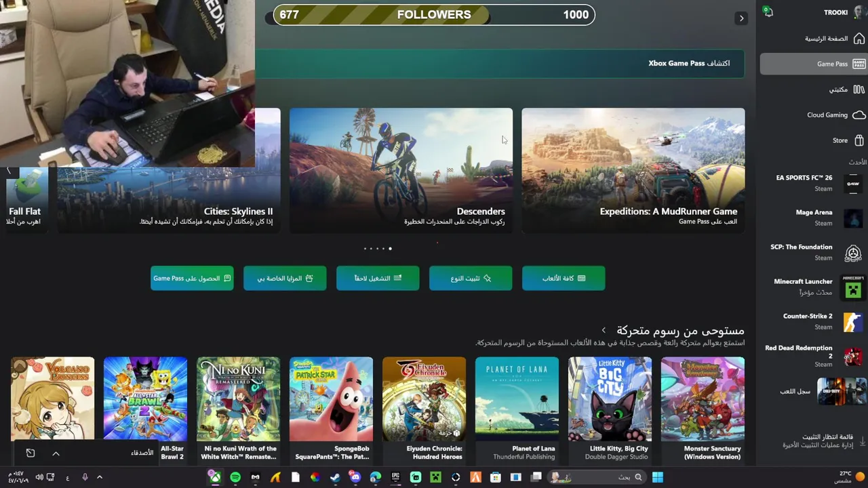Open play history thumbnail in sidebar
The height and width of the screenshot is (488, 868).
coord(842,392)
